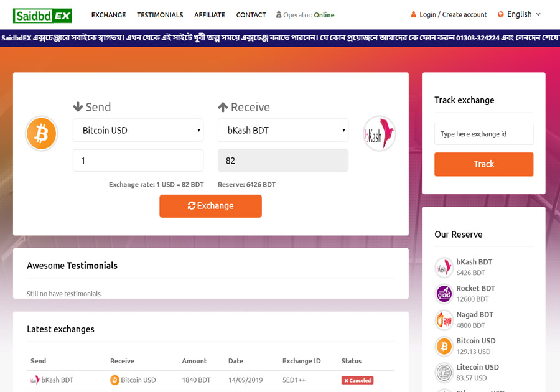The width and height of the screenshot is (560, 392).
Task: Expand the English language selector
Action: (520, 14)
